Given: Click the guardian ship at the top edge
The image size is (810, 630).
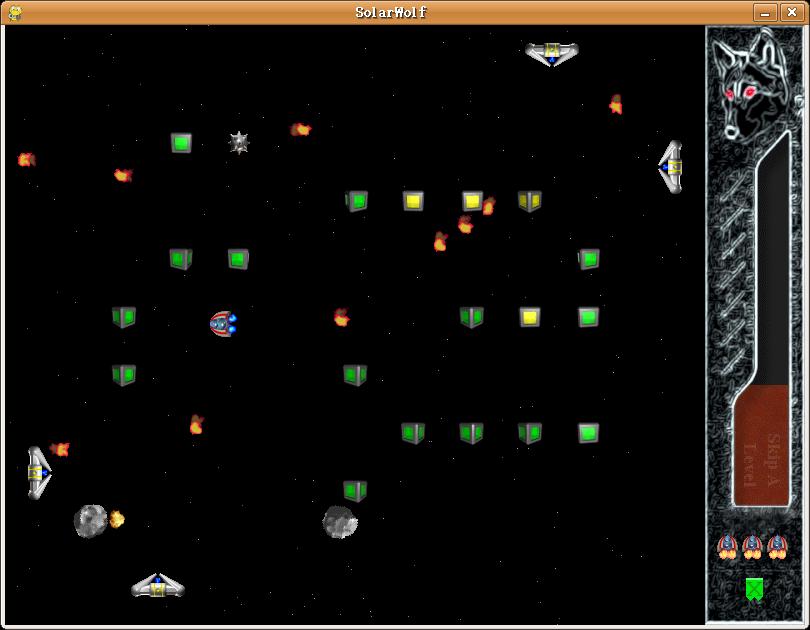Looking at the screenshot, I should click(x=552, y=54).
